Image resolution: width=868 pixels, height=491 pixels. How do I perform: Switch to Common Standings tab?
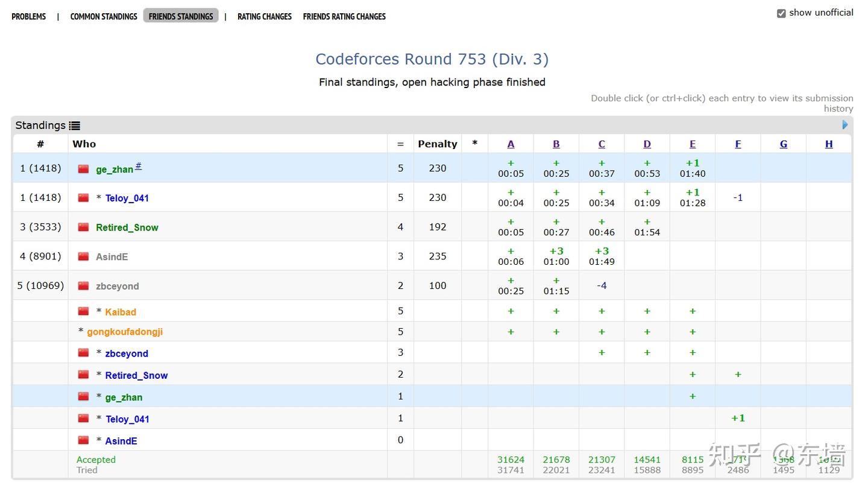click(104, 16)
